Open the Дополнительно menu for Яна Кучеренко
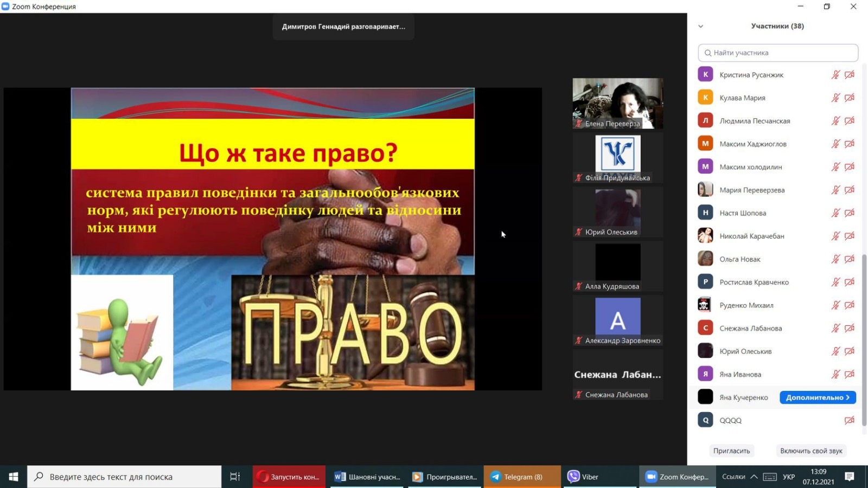This screenshot has width=868, height=488. (818, 397)
